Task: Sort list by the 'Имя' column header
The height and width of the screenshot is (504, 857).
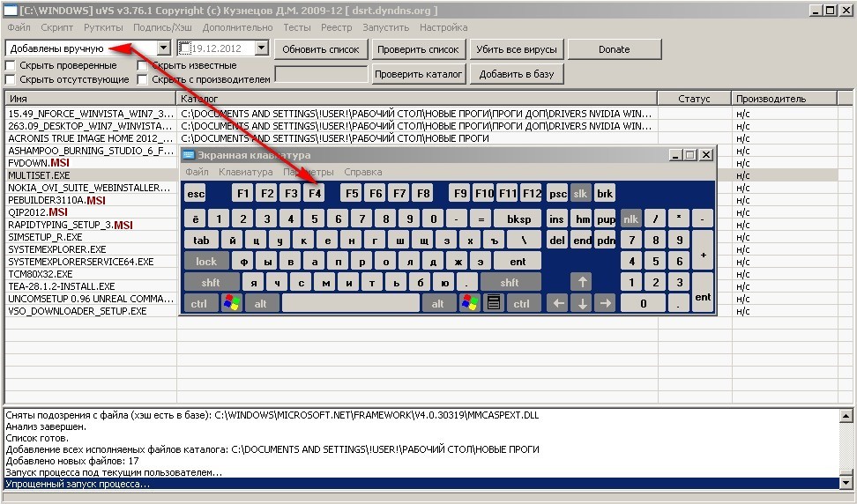Action: [x=90, y=99]
